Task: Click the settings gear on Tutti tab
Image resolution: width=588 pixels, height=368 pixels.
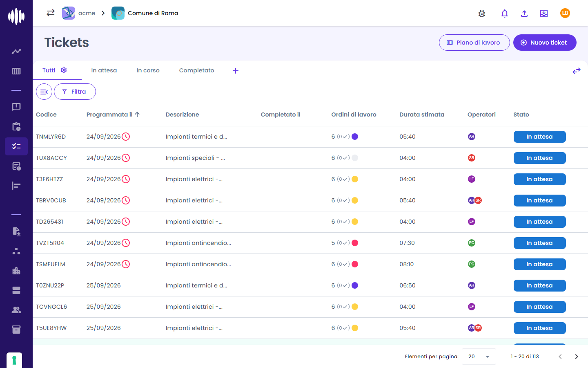Action: 64,70
